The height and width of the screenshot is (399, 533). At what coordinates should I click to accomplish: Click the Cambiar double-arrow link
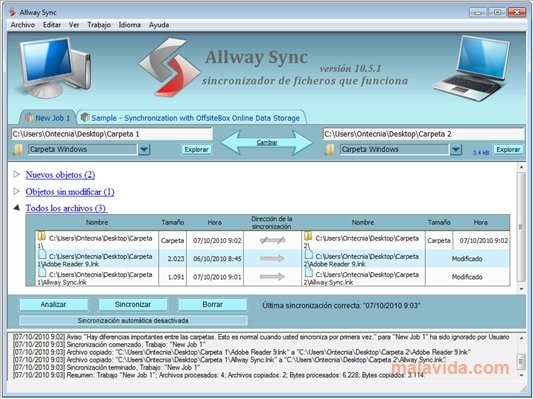click(267, 142)
